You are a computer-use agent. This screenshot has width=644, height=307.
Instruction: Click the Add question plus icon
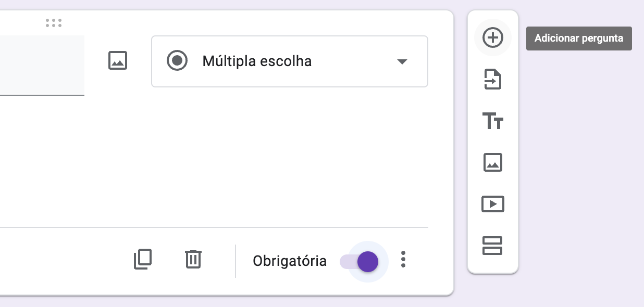pyautogui.click(x=493, y=38)
